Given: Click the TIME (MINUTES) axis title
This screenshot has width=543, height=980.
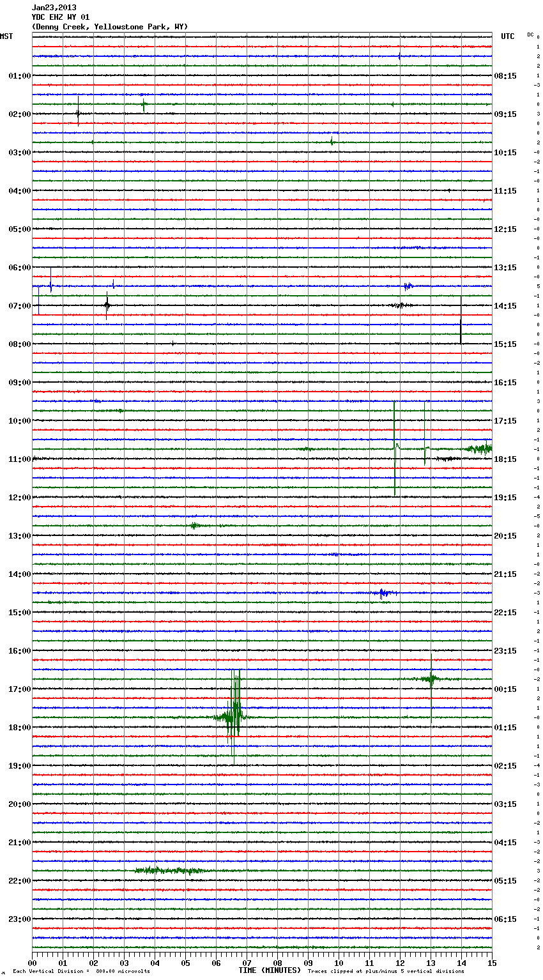Looking at the screenshot, I should (270, 970).
